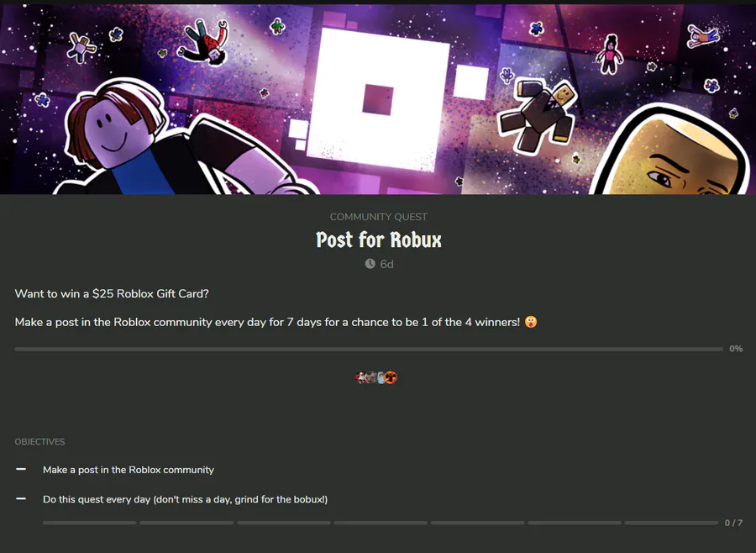
Task: Click the last segment of daily progress bar
Action: click(671, 523)
